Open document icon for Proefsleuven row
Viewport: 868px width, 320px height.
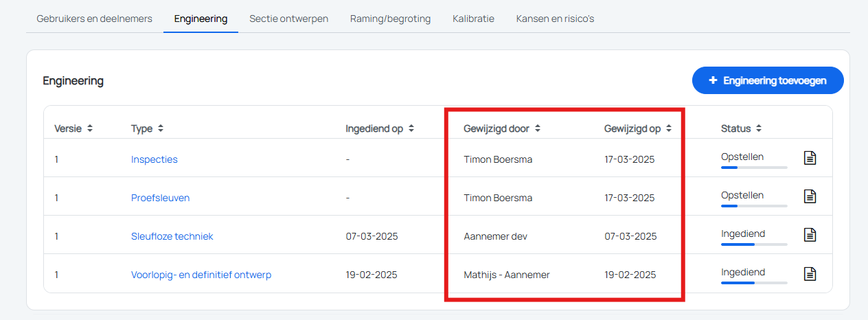[810, 196]
